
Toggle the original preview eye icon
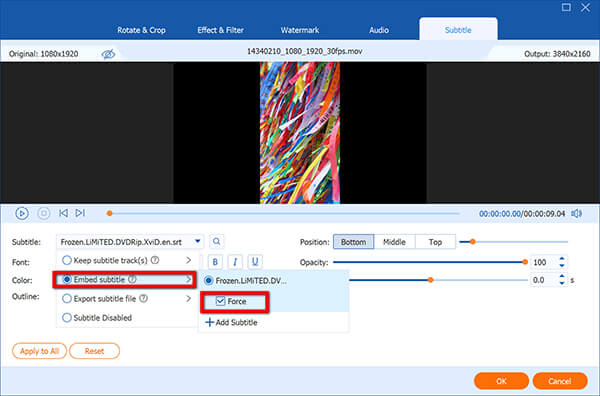point(108,54)
